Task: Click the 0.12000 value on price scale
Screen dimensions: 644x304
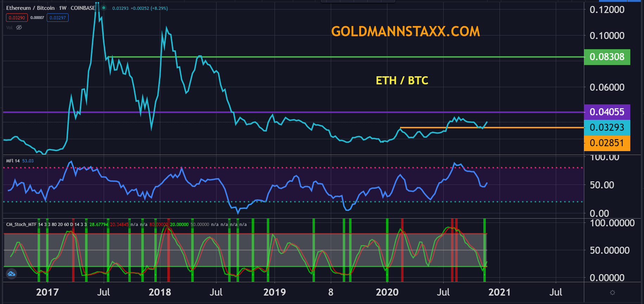Action: click(x=607, y=10)
